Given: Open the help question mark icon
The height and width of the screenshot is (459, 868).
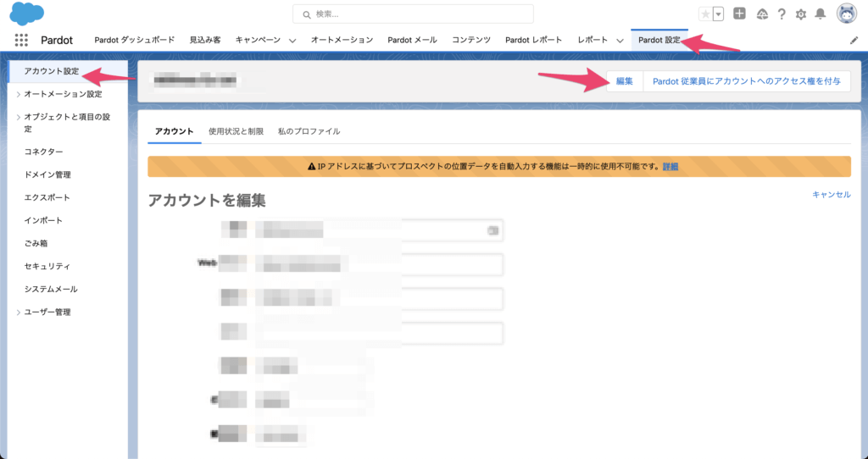Looking at the screenshot, I should pyautogui.click(x=781, y=14).
